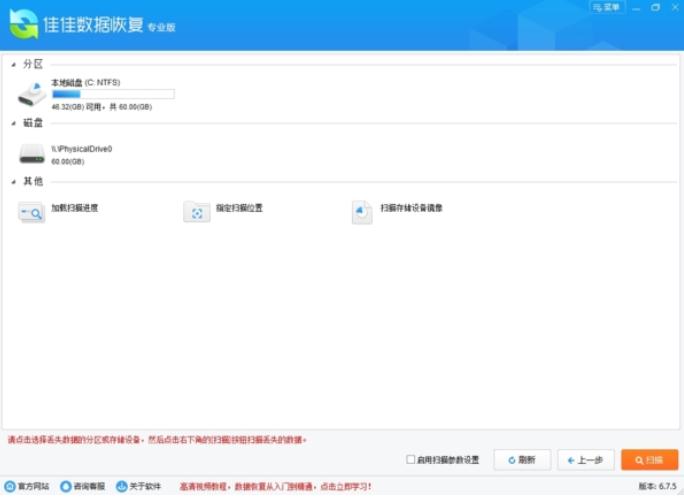Click the 扫描存储设备镜像 label
Viewport: 684px width, 499px height.
coord(411,208)
